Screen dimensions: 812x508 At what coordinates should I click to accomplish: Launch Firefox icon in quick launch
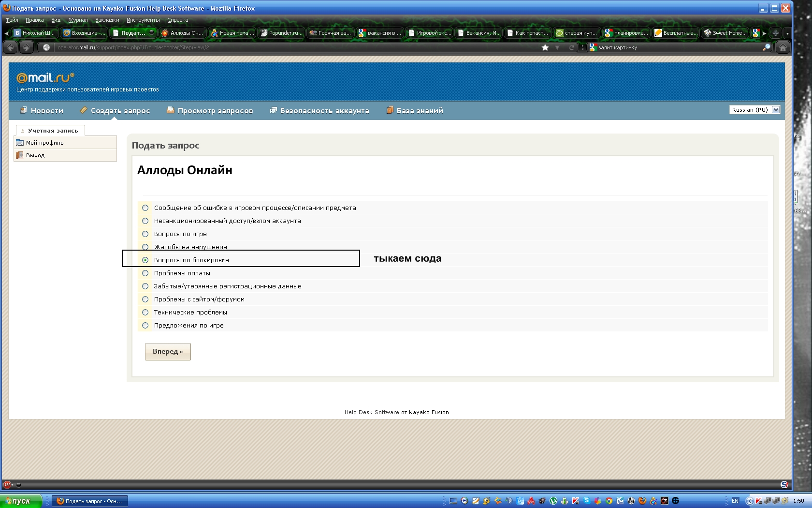click(x=642, y=501)
